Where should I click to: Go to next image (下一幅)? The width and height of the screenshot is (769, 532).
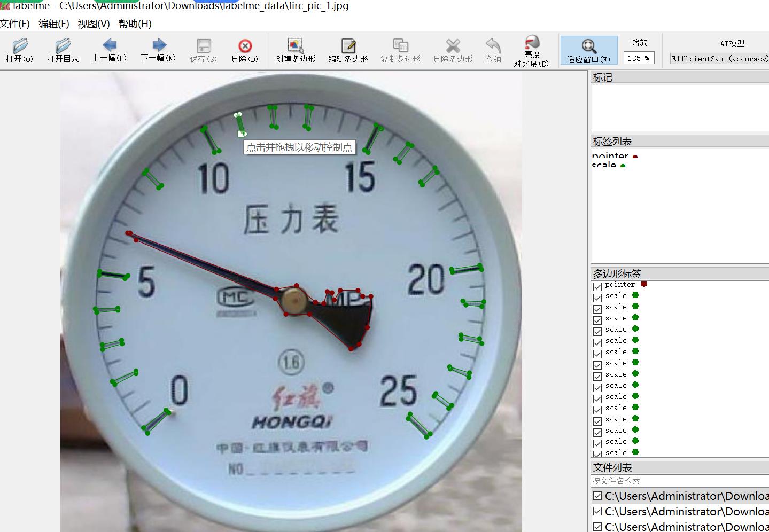point(158,51)
